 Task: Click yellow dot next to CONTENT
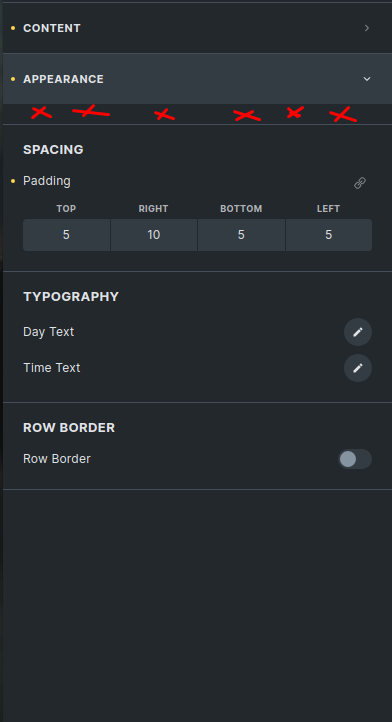tap(13, 29)
